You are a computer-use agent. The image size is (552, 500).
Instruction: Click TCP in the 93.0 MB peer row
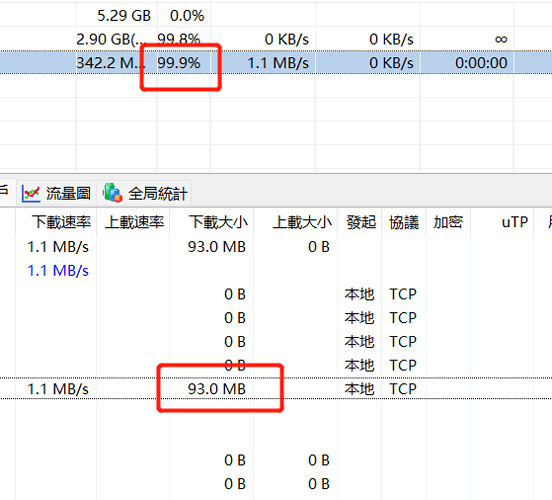(403, 389)
